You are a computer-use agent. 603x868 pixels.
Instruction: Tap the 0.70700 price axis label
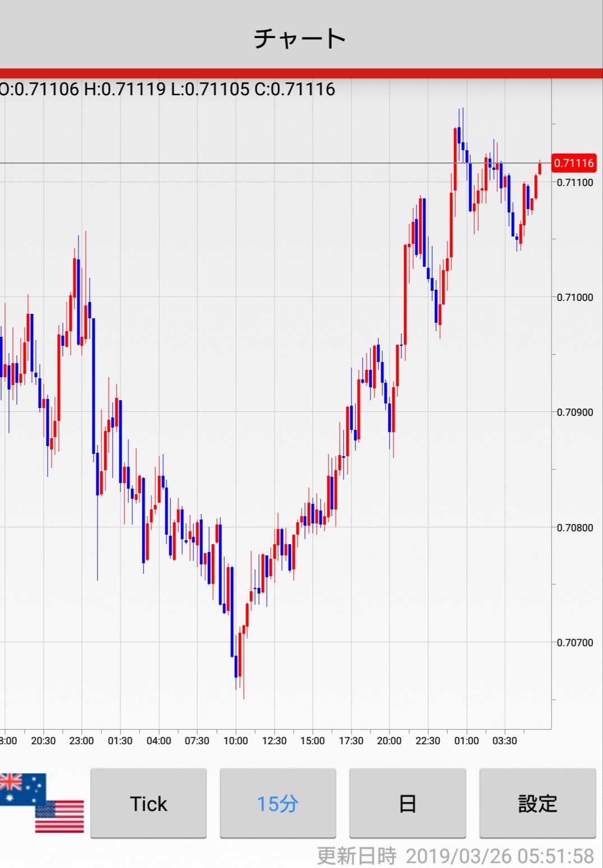coord(574,643)
